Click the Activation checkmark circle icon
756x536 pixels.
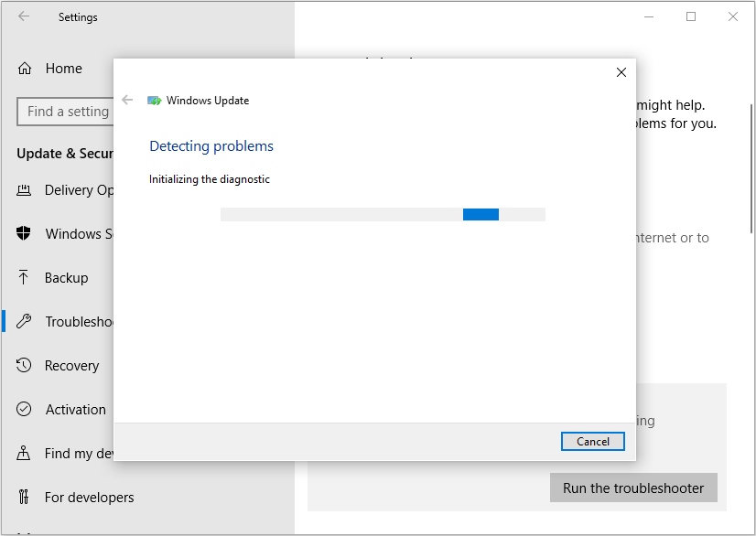coord(24,410)
